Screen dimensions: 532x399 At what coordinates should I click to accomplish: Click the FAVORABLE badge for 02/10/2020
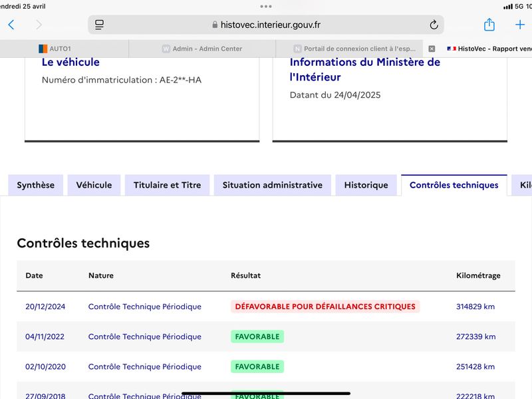point(257,367)
